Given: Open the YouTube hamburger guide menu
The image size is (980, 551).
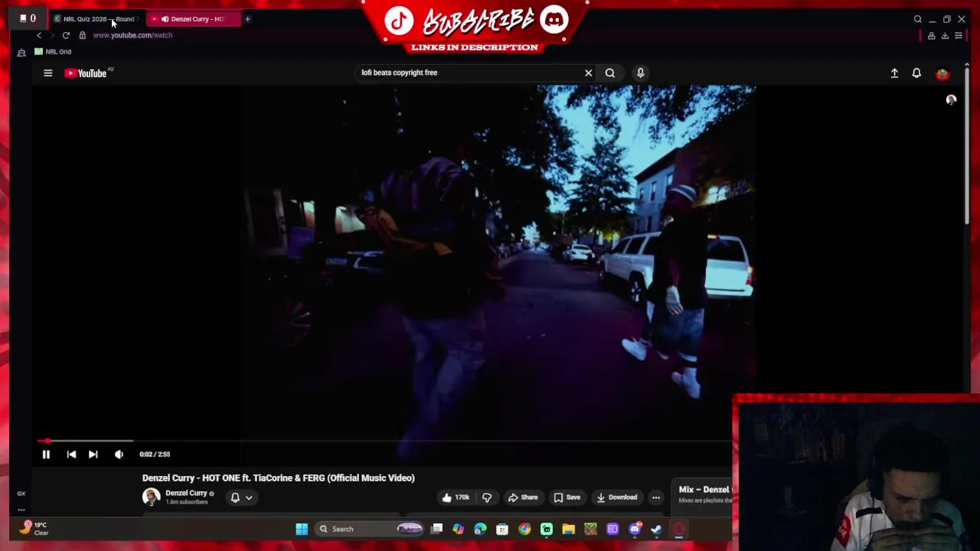Looking at the screenshot, I should 47,73.
